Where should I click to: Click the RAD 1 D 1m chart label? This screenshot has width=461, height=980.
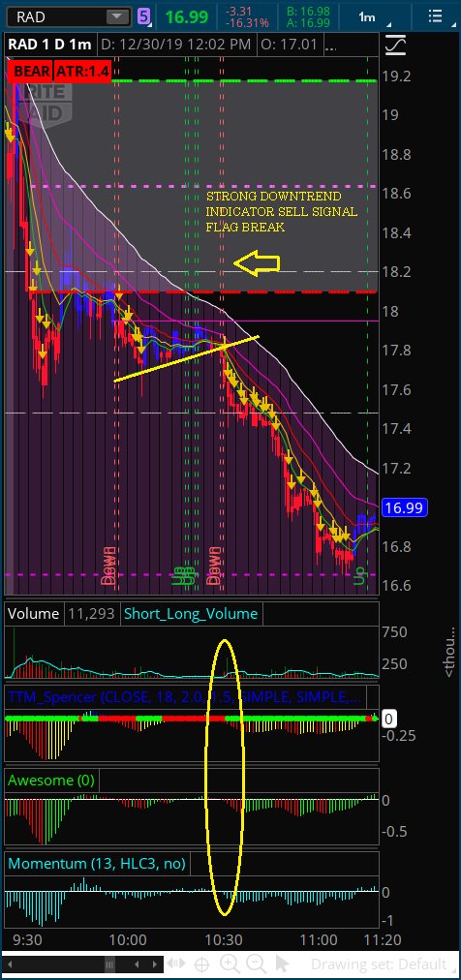click(x=50, y=45)
